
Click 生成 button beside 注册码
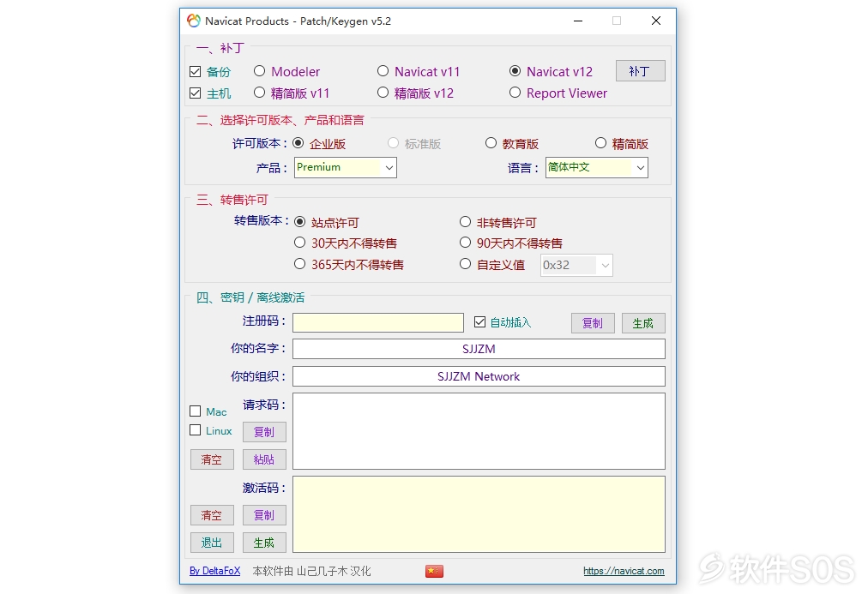643,323
